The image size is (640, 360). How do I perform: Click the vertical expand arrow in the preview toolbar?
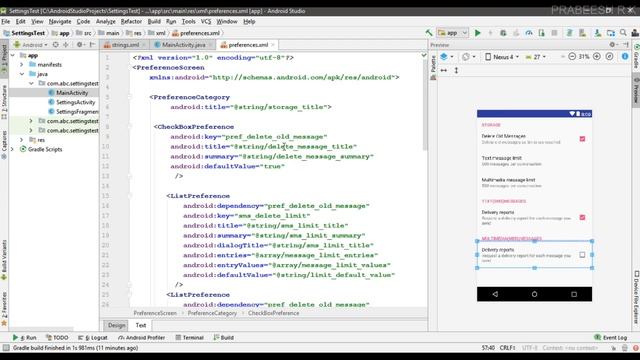[x=456, y=70]
